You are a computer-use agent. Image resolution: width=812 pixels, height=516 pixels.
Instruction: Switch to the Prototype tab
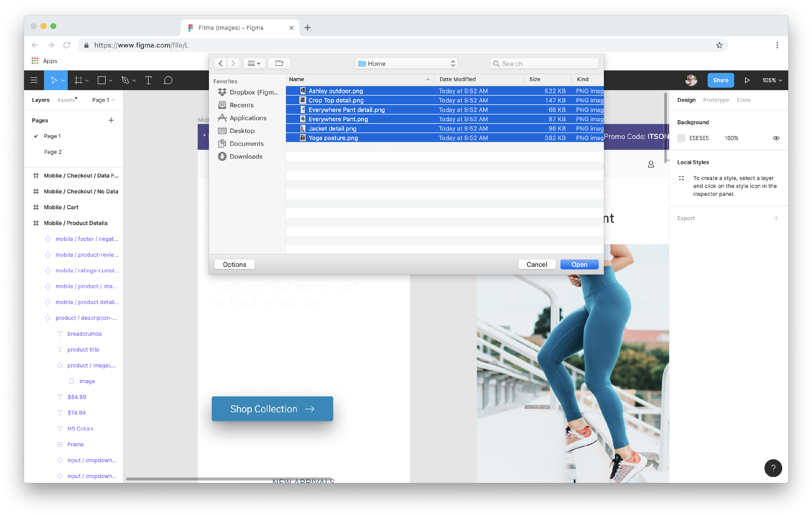click(x=716, y=100)
